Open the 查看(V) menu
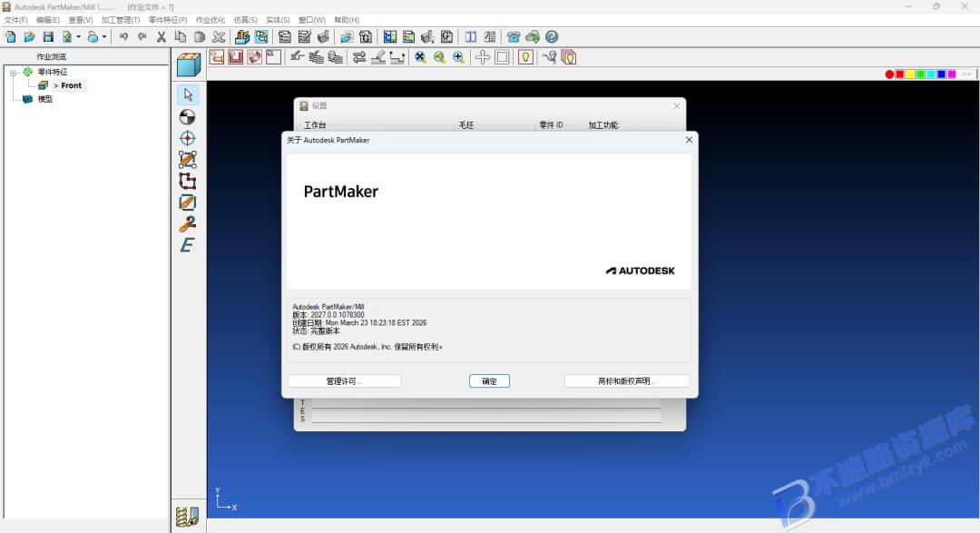Image resolution: width=980 pixels, height=533 pixels. click(x=81, y=20)
